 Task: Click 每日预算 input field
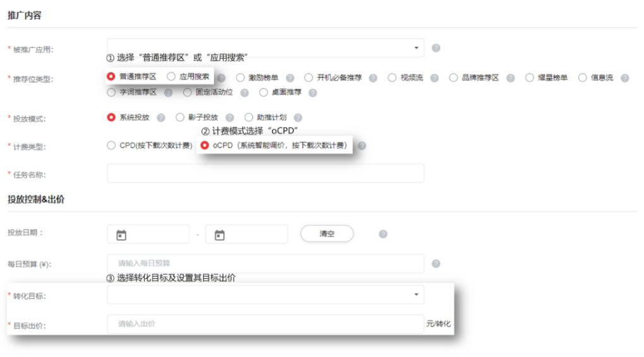click(265, 264)
